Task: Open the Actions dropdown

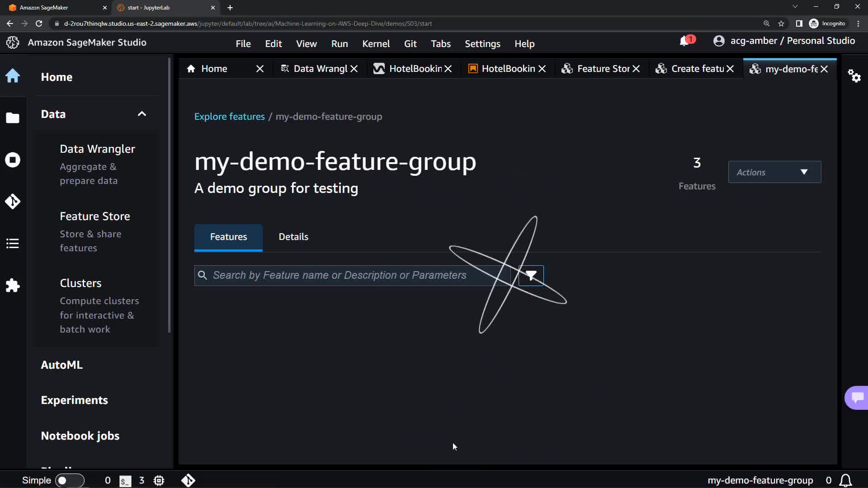Action: [x=774, y=172]
